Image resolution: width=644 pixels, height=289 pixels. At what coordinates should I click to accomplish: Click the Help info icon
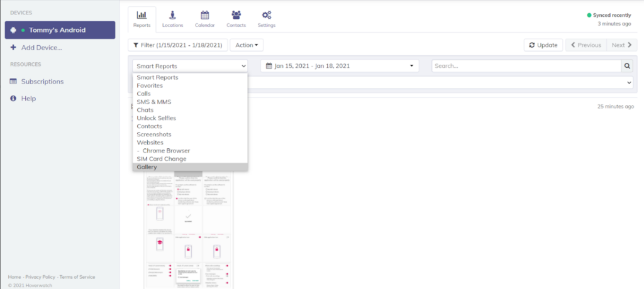pyautogui.click(x=13, y=99)
